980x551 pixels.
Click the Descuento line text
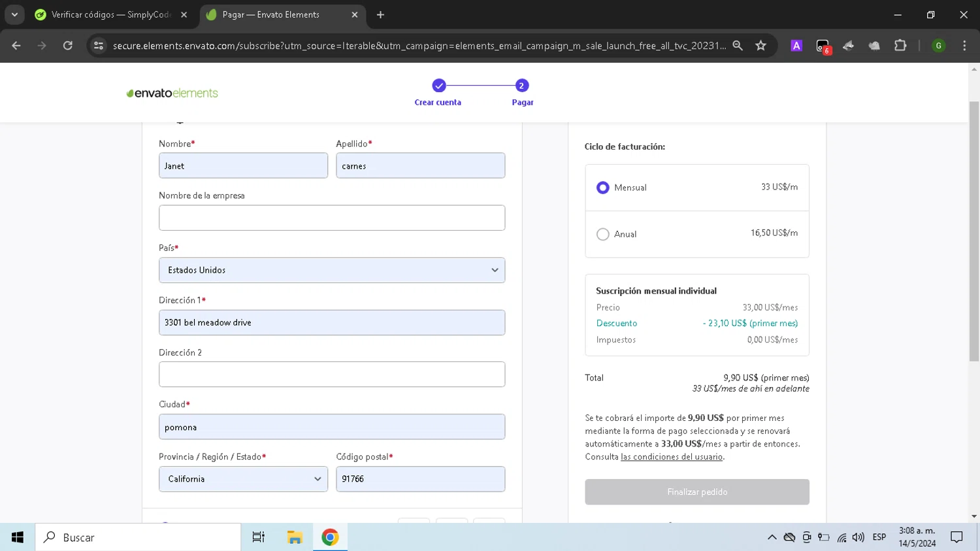coord(617,324)
